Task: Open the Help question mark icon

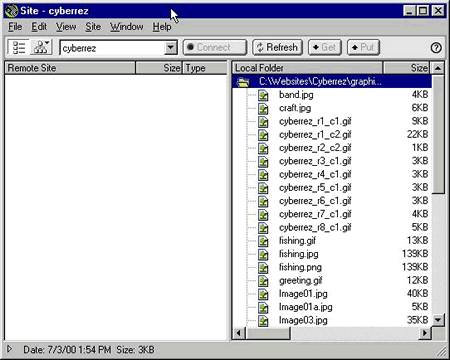Action: (436, 48)
